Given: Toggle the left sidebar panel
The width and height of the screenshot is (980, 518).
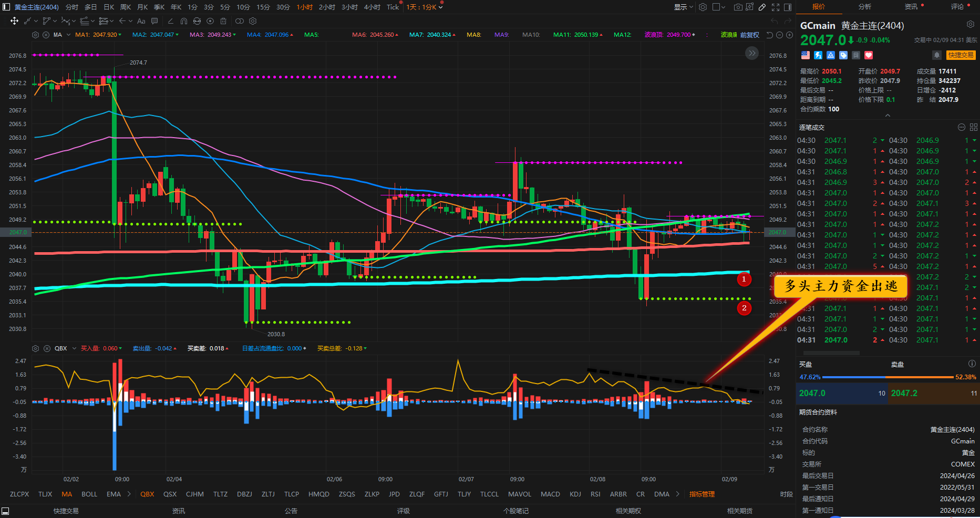Looking at the screenshot, I should tap(6, 7).
